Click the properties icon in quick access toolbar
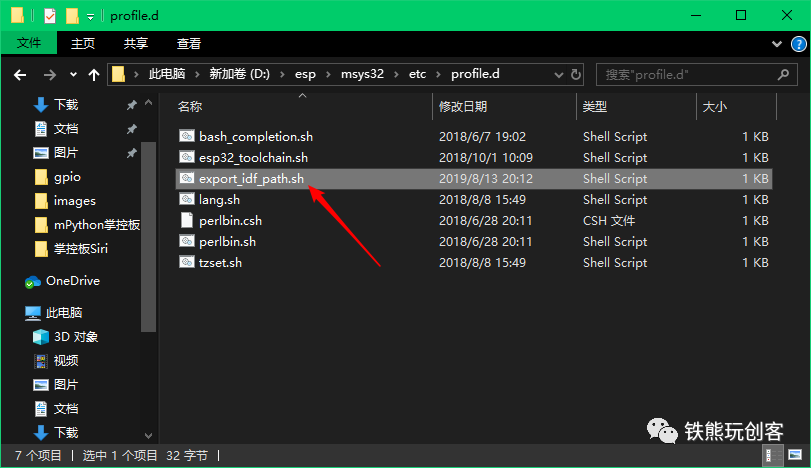 point(50,16)
